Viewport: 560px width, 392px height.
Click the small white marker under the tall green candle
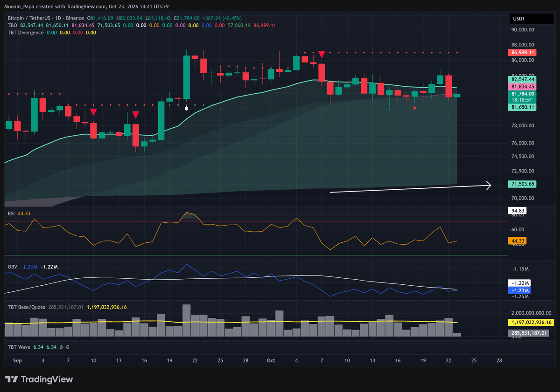tap(187, 108)
